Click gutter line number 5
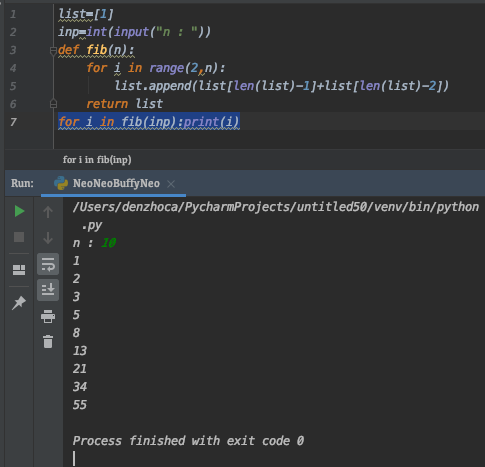The image size is (485, 467). [x=13, y=86]
